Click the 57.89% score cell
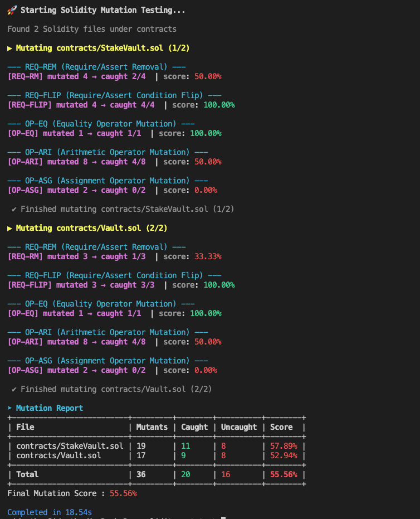This screenshot has height=519, width=420. tap(284, 446)
